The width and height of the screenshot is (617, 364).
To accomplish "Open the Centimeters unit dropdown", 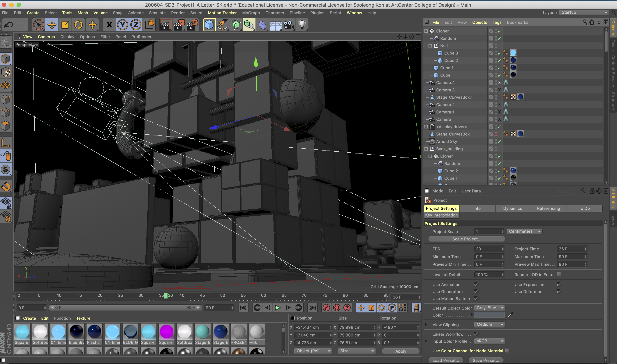I will point(524,231).
